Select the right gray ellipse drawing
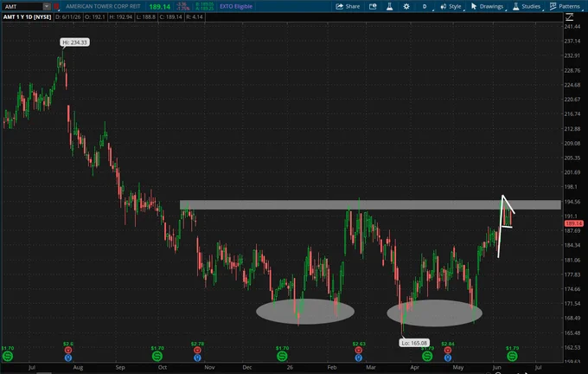Screen dimensions: 588x374 pos(434,313)
